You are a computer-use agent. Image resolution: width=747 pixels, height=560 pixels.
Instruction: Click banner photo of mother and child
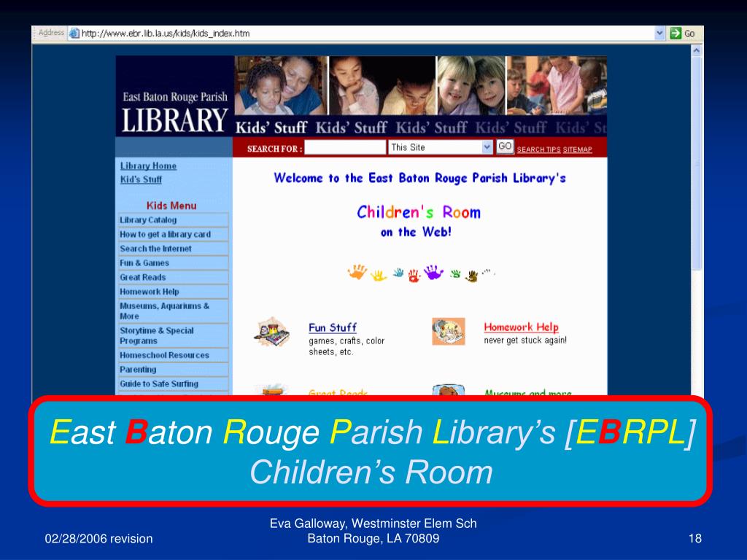pos(281,85)
